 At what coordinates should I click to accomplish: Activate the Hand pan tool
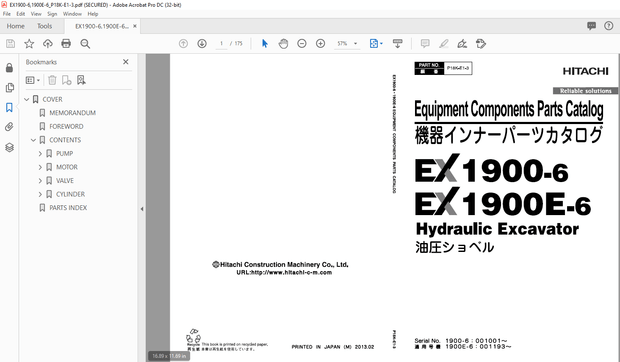pos(283,43)
